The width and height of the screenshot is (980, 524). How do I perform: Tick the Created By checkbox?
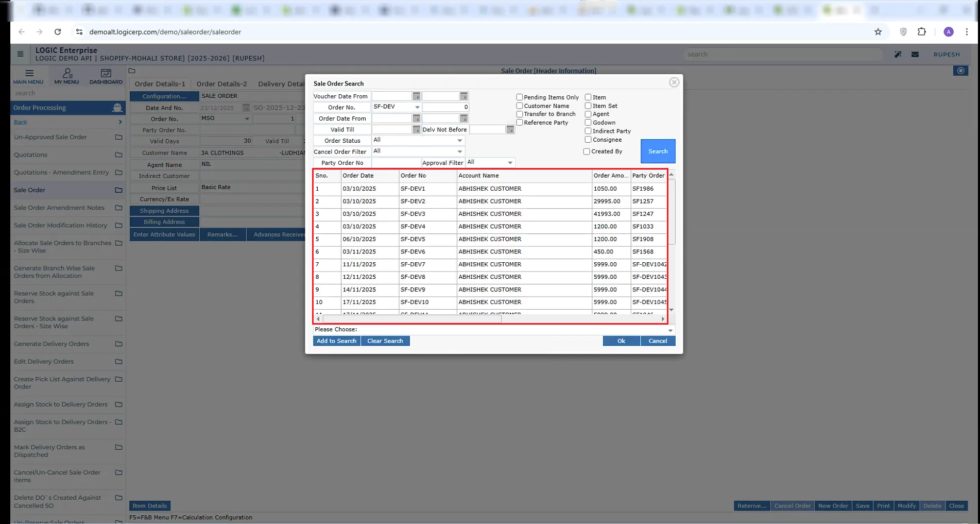coord(587,151)
